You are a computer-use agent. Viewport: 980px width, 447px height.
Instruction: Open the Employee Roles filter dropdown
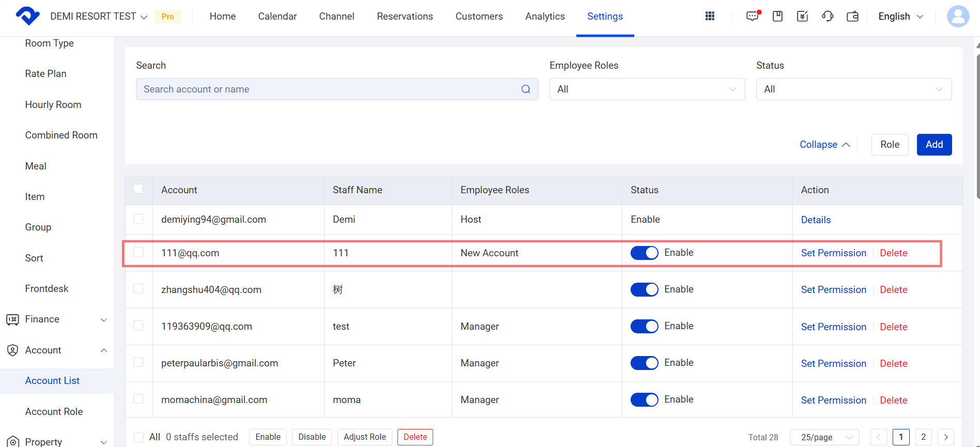point(647,89)
